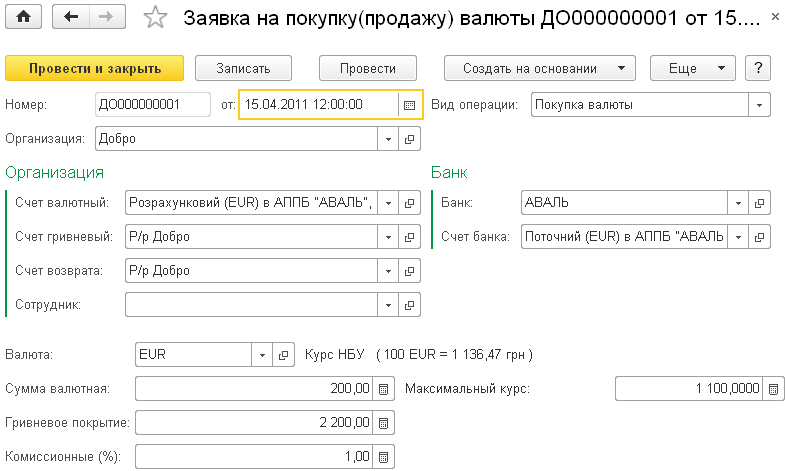This screenshot has width=785, height=471.
Task: Click the empty Сотрудник field
Action: pyautogui.click(x=251, y=305)
